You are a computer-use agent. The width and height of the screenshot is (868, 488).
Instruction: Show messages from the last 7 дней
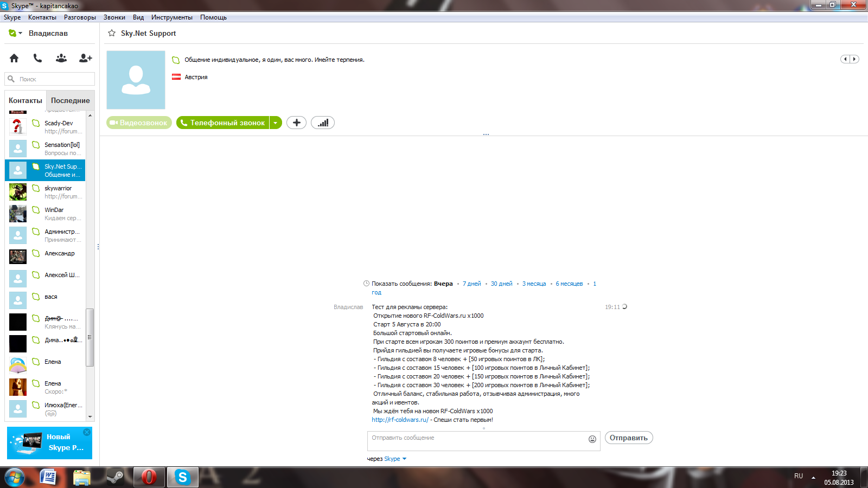(472, 284)
